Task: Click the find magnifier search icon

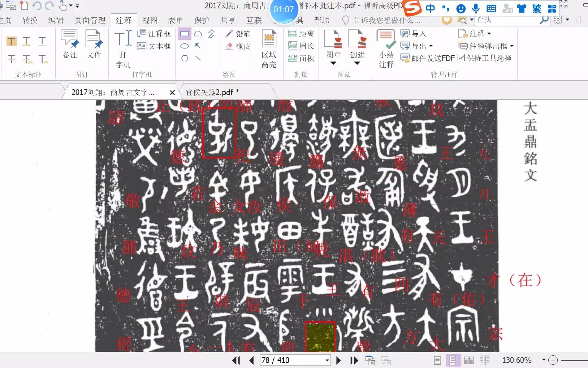Action: click(x=544, y=20)
